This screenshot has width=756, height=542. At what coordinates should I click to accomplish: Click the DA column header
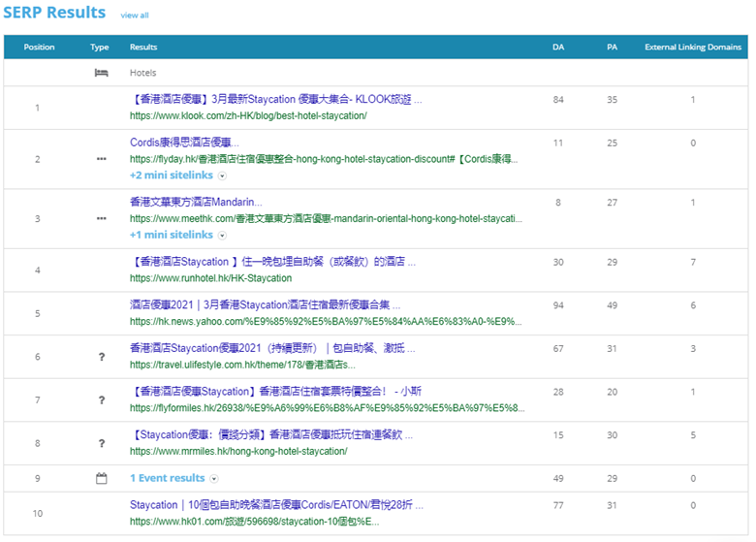[x=558, y=48]
